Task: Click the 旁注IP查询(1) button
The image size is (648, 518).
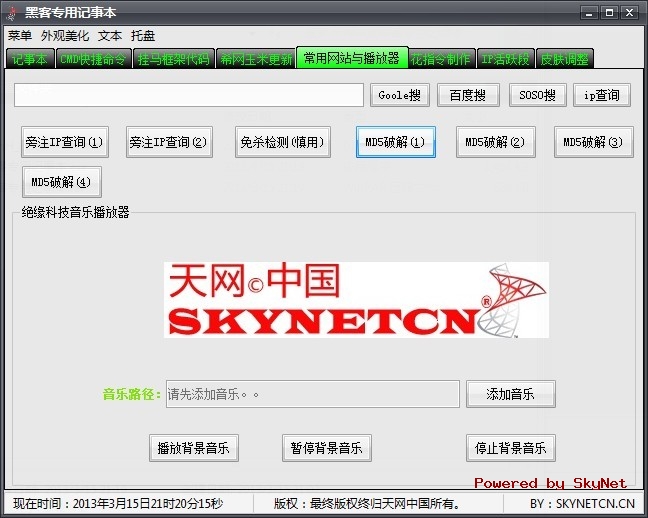Action: [65, 142]
